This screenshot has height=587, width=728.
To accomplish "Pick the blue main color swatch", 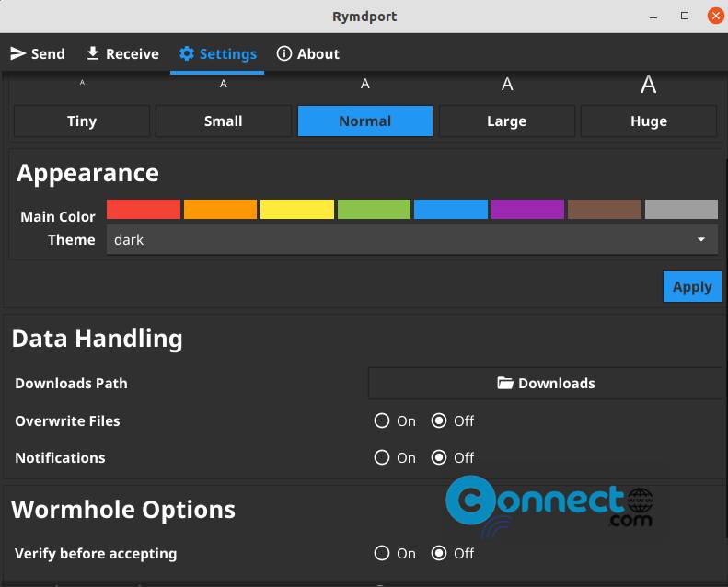I will coord(451,209).
